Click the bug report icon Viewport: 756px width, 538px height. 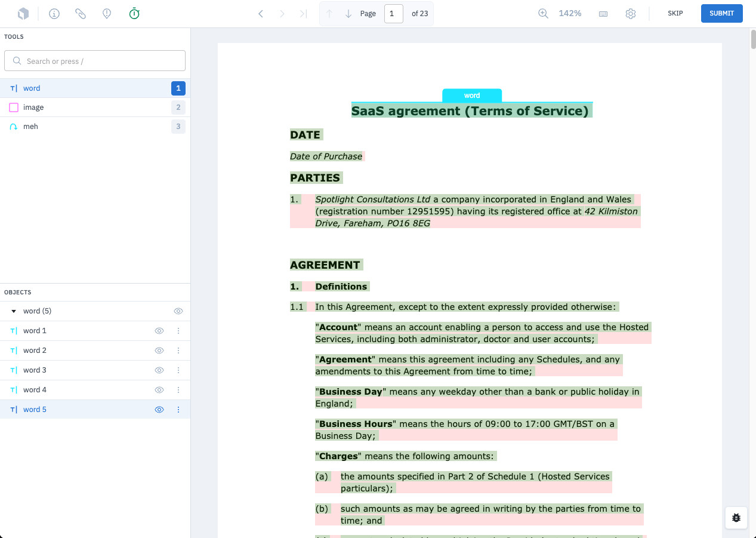click(x=736, y=518)
